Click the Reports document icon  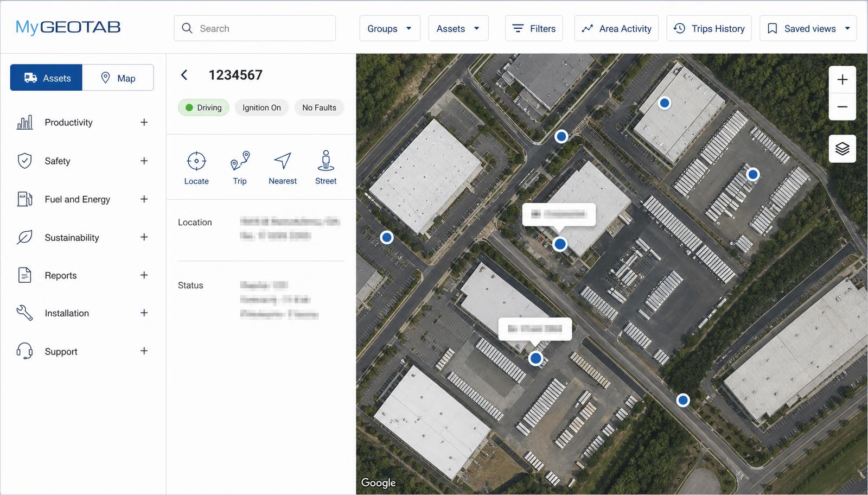click(x=24, y=275)
